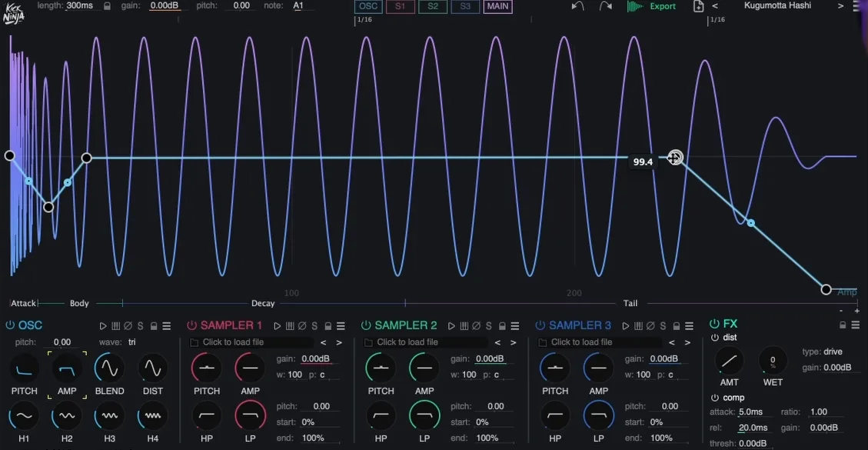Viewport: 868px width, 450px height.
Task: Click Sampler 1 'Click to load file' field
Action: (251, 342)
